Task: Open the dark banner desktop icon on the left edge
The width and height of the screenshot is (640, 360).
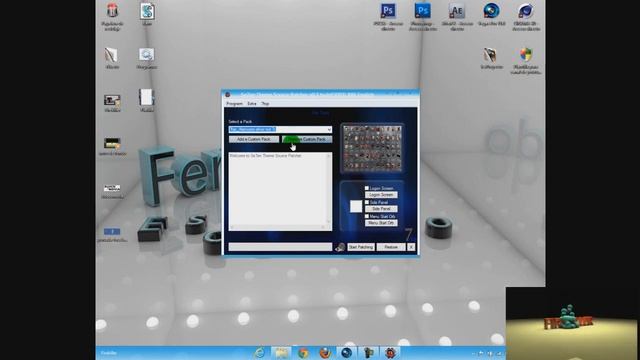Action: coord(112,144)
